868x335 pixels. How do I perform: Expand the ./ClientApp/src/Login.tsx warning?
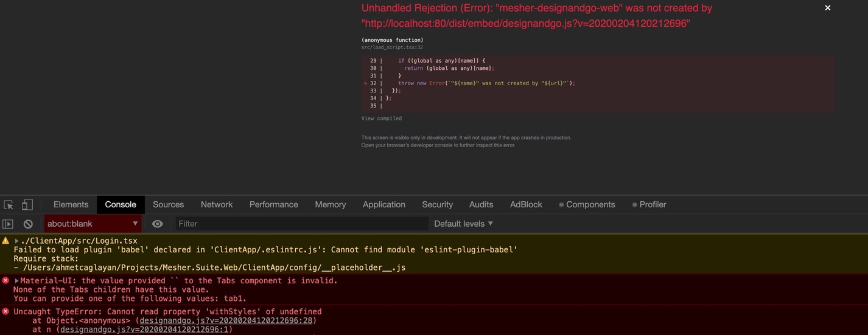[x=17, y=241]
